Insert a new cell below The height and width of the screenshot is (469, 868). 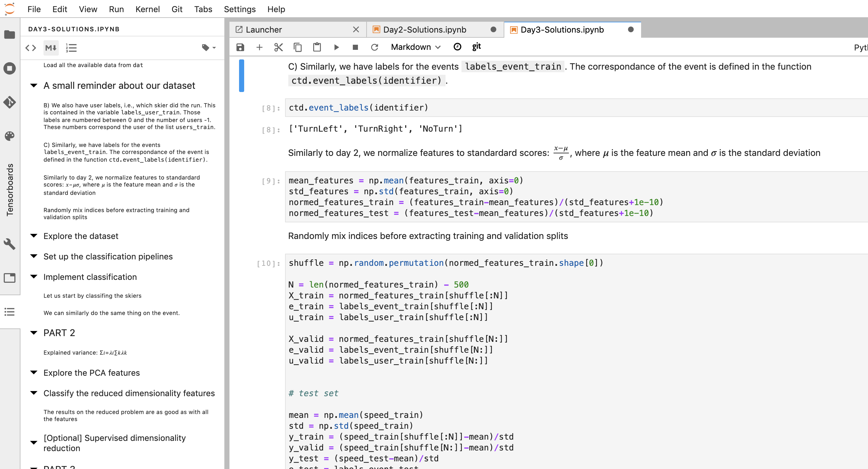(x=259, y=47)
